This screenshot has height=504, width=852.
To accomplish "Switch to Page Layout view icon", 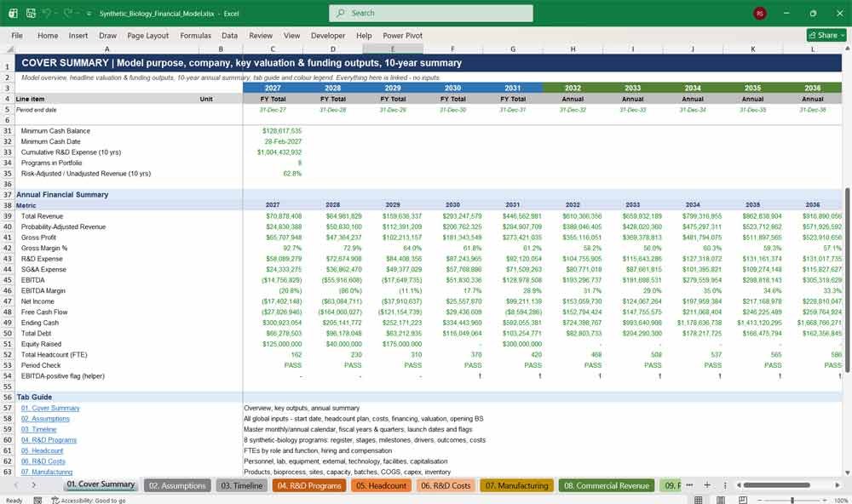I will tap(721, 501).
